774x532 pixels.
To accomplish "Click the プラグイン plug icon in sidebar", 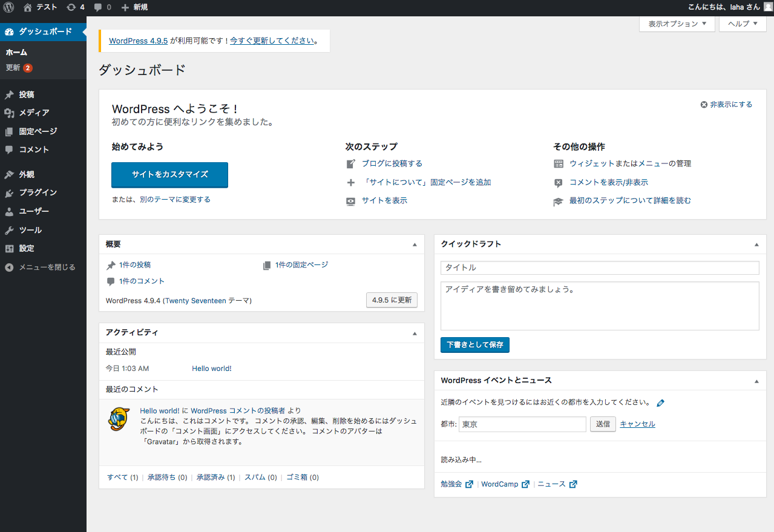I will tap(9, 193).
